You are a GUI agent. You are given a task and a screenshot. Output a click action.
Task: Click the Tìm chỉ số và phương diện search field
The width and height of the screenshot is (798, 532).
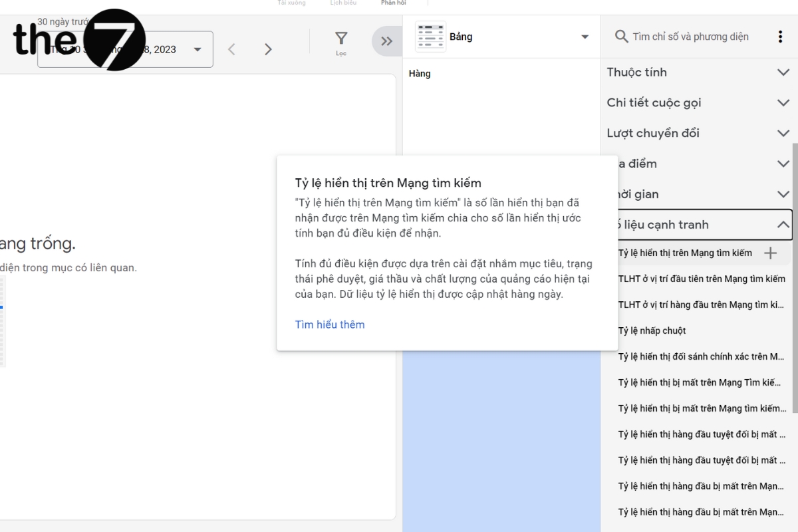(x=690, y=37)
